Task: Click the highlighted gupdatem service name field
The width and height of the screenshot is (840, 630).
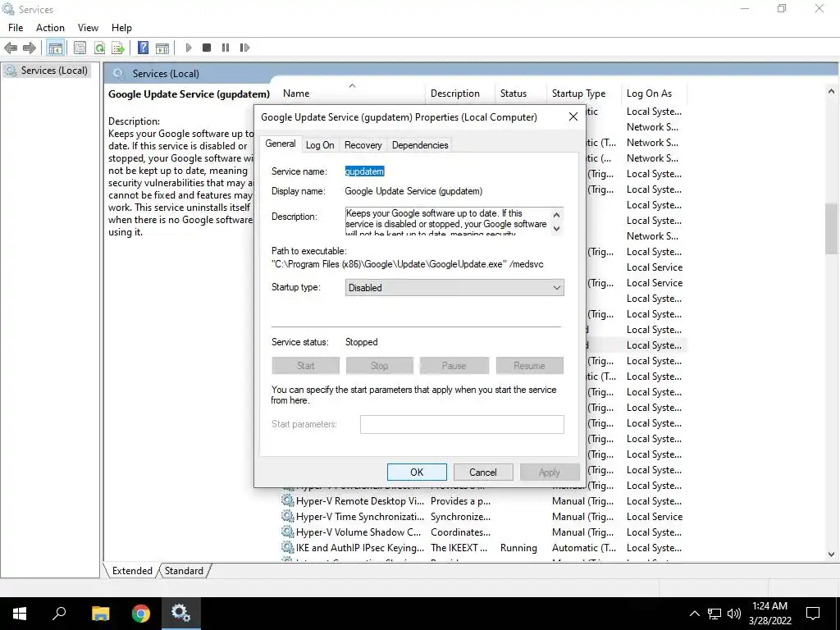Action: pos(364,171)
